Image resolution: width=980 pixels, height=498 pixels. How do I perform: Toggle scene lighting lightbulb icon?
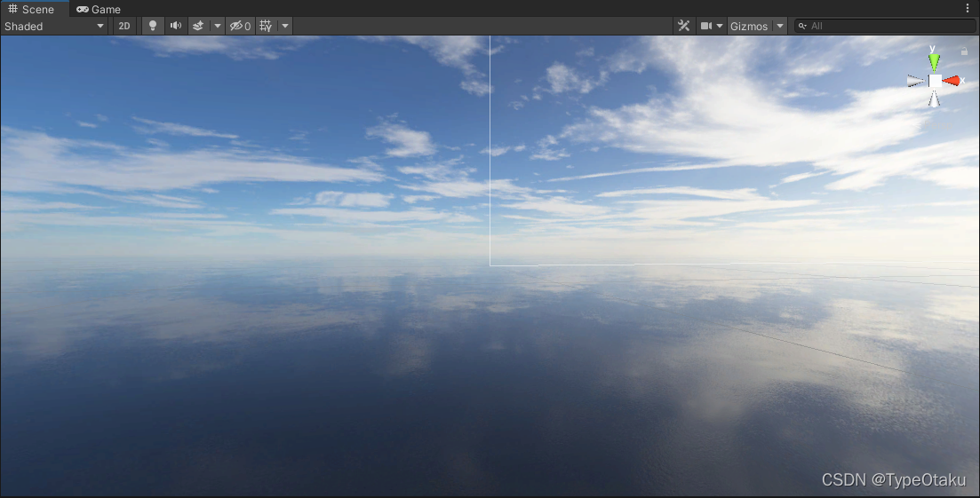153,26
